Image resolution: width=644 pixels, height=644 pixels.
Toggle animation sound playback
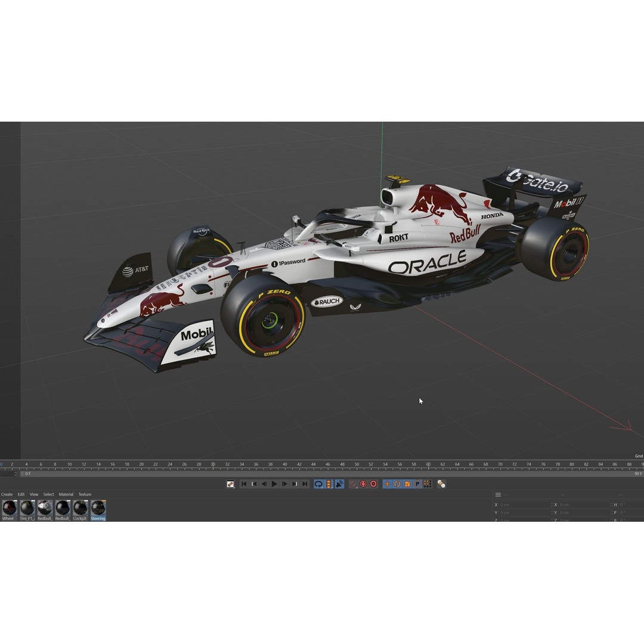(339, 484)
